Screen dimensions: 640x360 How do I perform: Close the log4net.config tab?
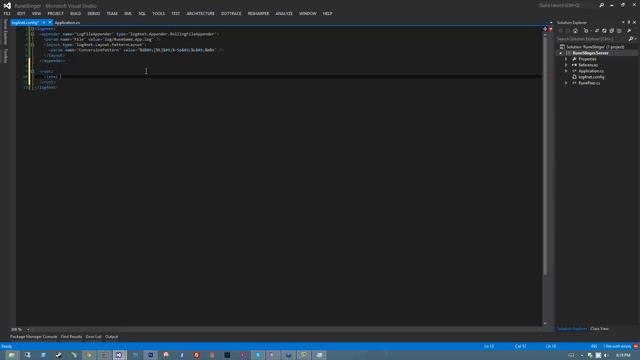pos(50,22)
